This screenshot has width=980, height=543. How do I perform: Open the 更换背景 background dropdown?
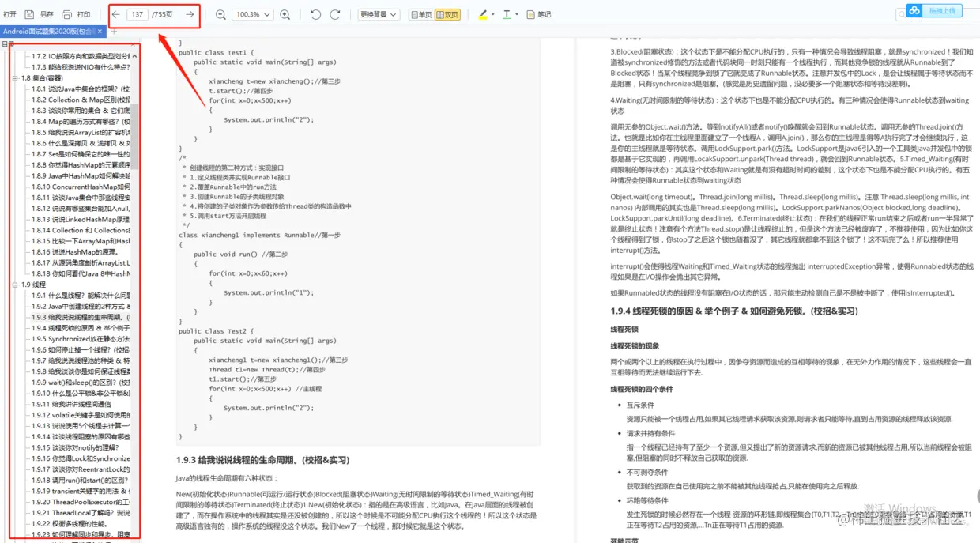(x=378, y=14)
